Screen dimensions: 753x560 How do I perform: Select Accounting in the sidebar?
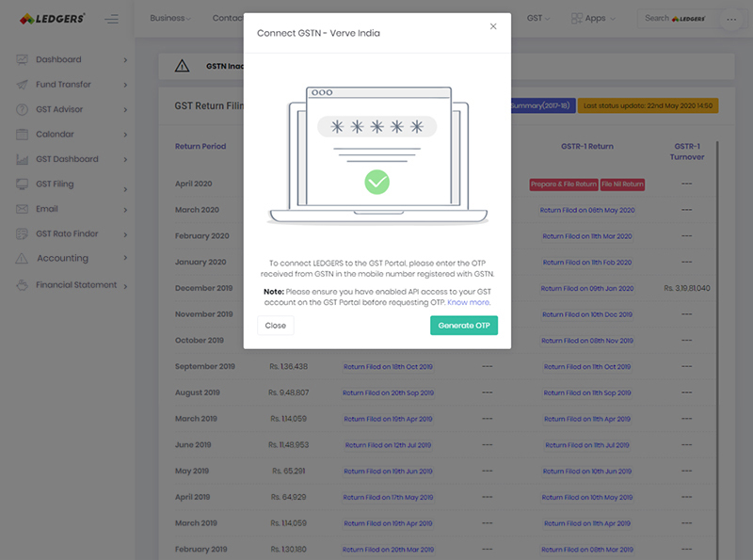click(x=62, y=259)
